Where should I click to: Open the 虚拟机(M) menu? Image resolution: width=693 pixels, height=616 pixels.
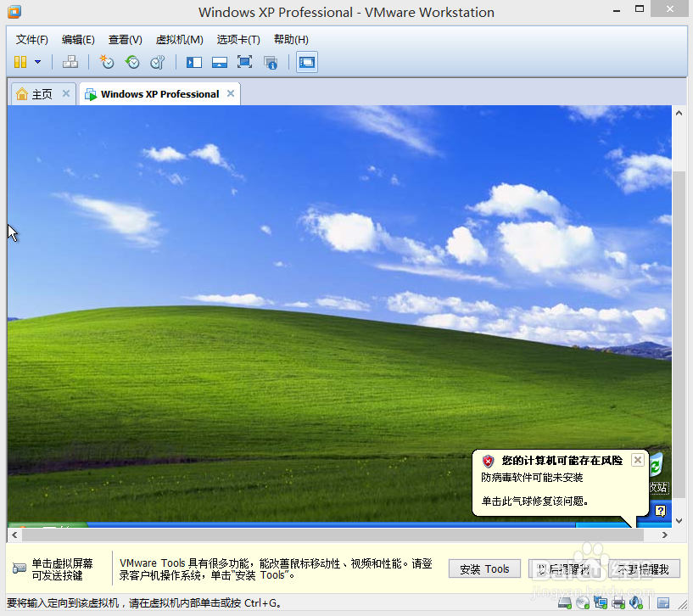coord(180,40)
